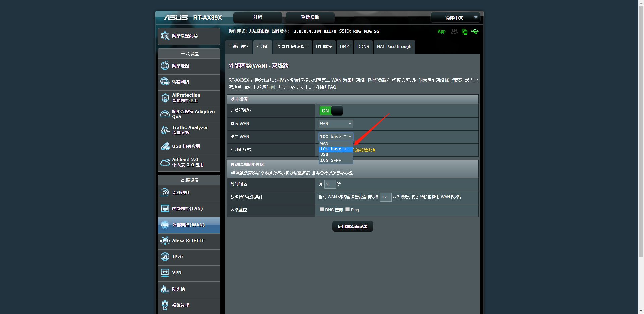
Task: Click Apply page settings button (应用本页面设置)
Action: 353,226
